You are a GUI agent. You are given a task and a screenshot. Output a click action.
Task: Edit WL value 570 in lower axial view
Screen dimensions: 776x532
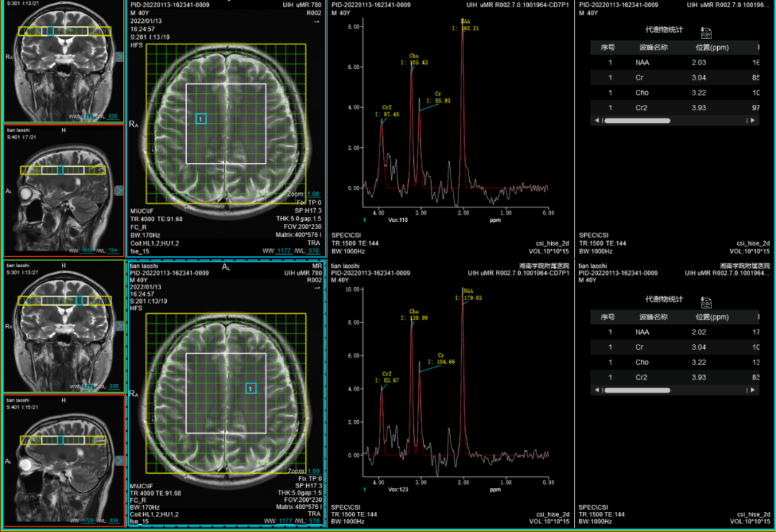314,521
